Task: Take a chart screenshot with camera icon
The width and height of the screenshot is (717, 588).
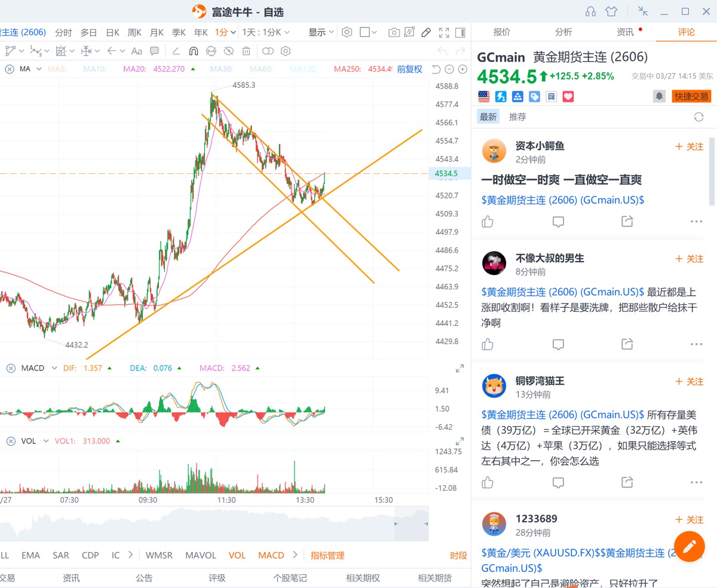Action: pos(394,32)
